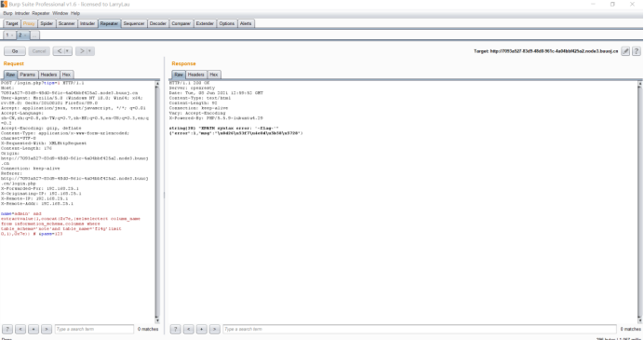Add a new Repeater tab with ...
The width and height of the screenshot is (644, 340).
[x=35, y=35]
